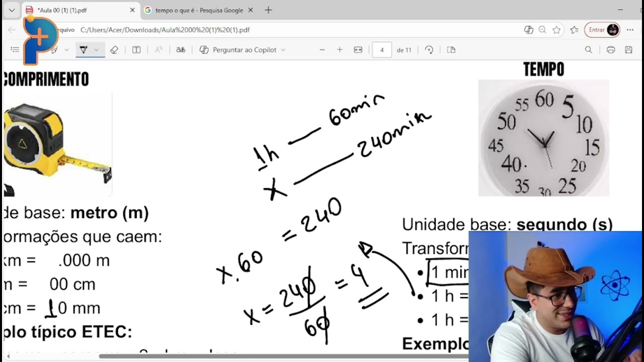Click the tape measure image

point(57,144)
